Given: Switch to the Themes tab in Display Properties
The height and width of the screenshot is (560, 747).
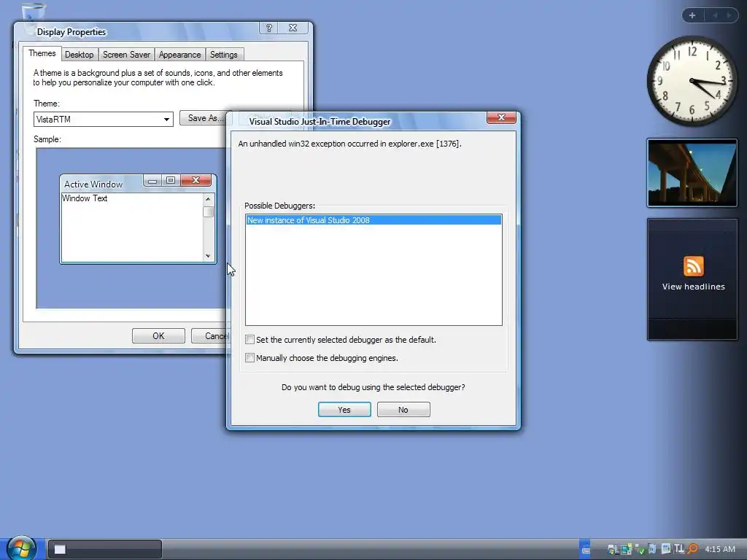Looking at the screenshot, I should [x=42, y=53].
